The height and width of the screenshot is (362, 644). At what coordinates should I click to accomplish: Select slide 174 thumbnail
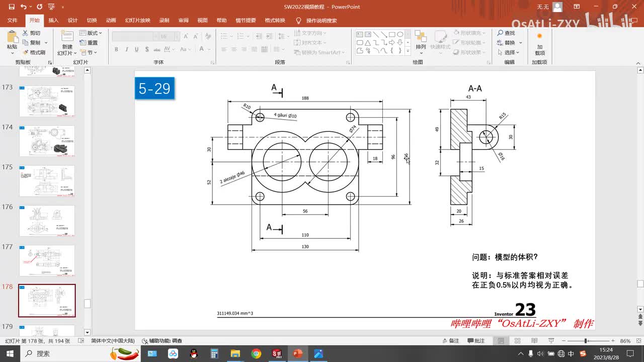coord(47,141)
